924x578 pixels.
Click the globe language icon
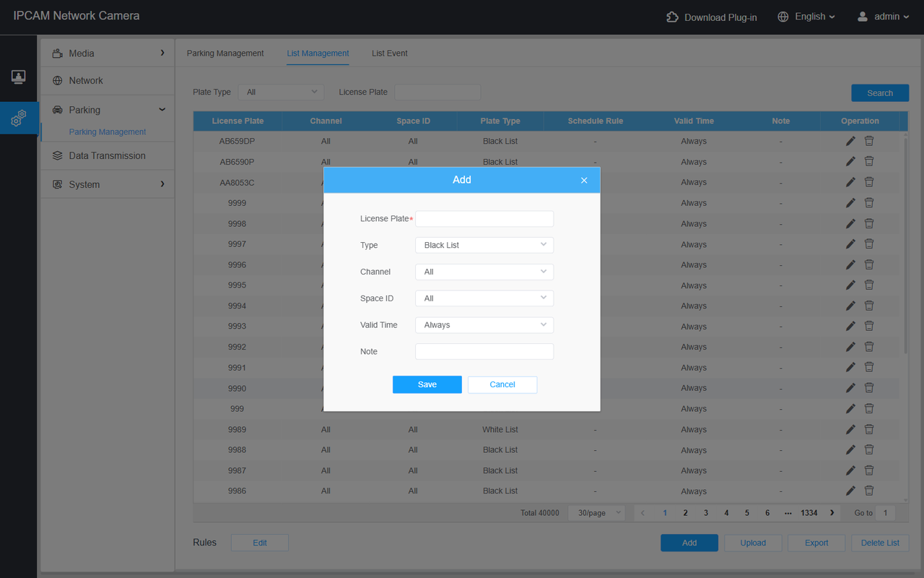tap(783, 17)
